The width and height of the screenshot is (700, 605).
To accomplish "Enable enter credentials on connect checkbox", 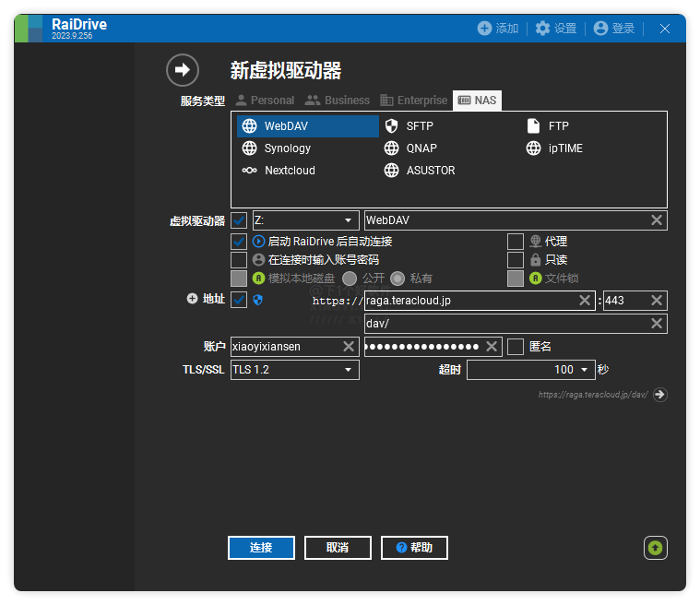I will [239, 260].
